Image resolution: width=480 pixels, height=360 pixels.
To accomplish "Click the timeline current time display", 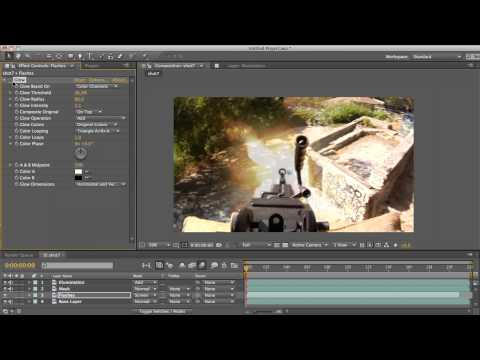I will click(x=19, y=265).
